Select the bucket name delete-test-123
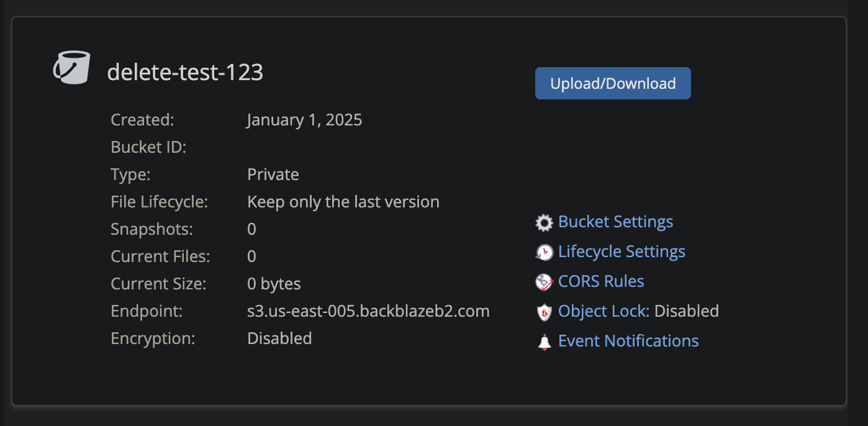 pos(185,72)
